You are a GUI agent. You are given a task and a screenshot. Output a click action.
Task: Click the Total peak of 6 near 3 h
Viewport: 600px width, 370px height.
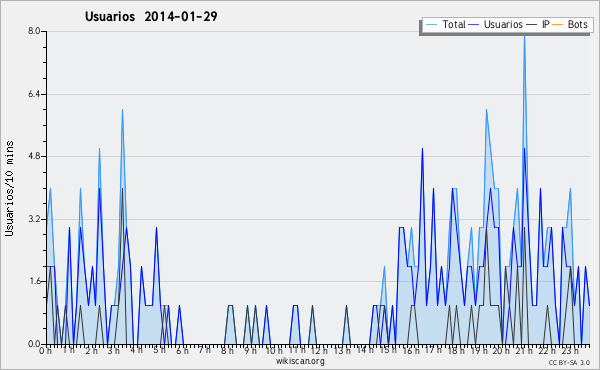(122, 111)
